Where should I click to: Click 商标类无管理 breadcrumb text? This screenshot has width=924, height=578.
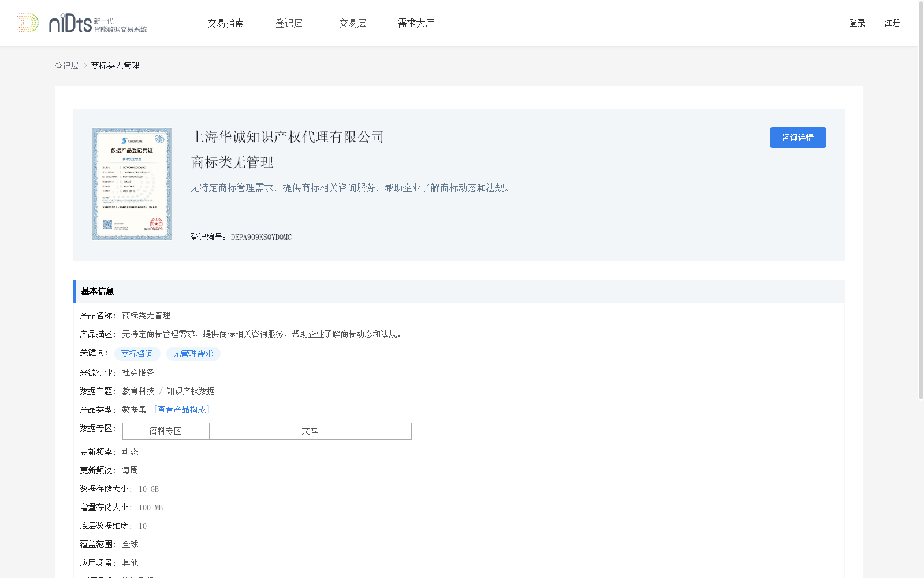tap(115, 66)
